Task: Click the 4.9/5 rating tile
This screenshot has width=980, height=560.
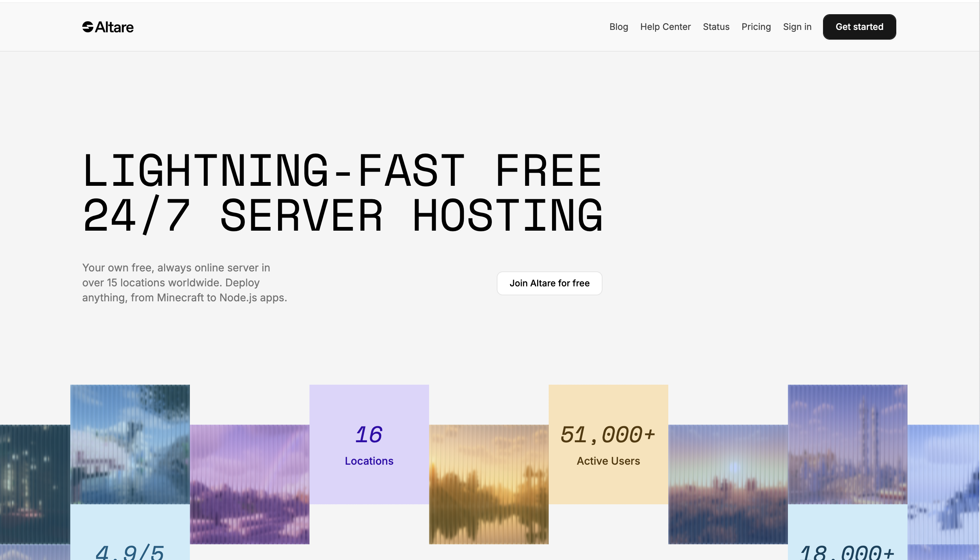Action: coord(130,538)
